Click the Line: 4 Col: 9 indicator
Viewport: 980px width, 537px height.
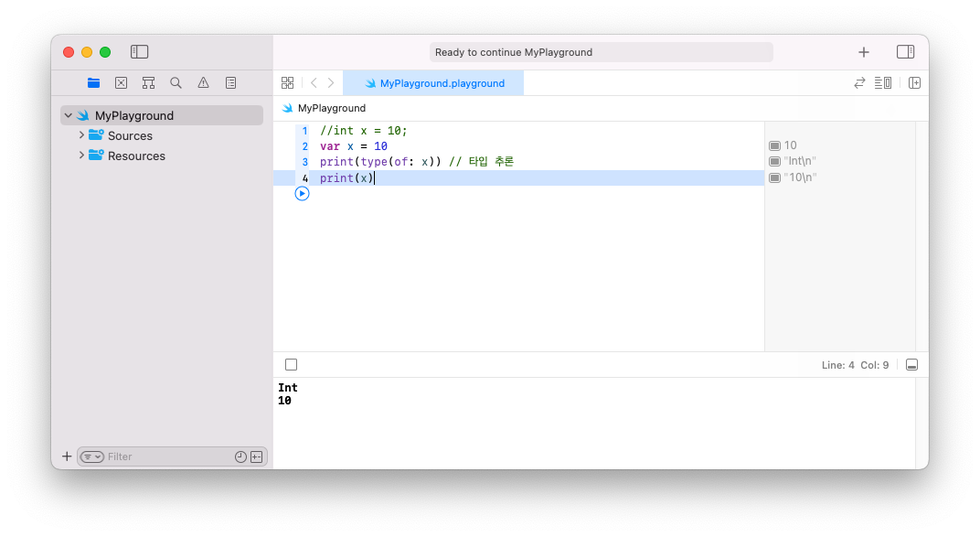pyautogui.click(x=855, y=365)
